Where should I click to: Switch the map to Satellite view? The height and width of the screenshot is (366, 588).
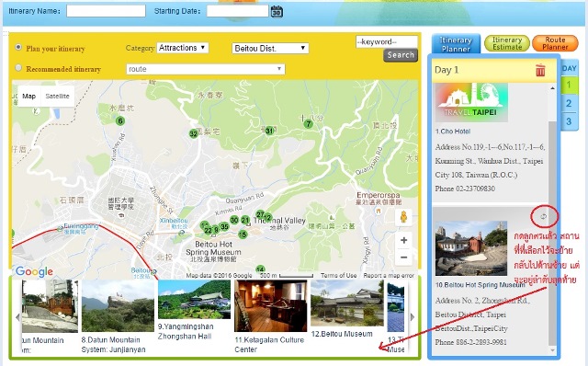point(57,97)
